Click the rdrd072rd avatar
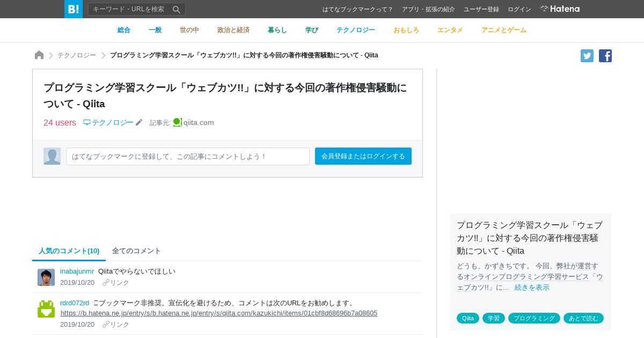 (46, 309)
